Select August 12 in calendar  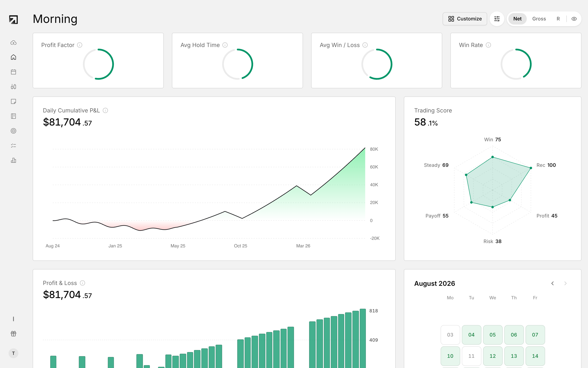click(492, 356)
